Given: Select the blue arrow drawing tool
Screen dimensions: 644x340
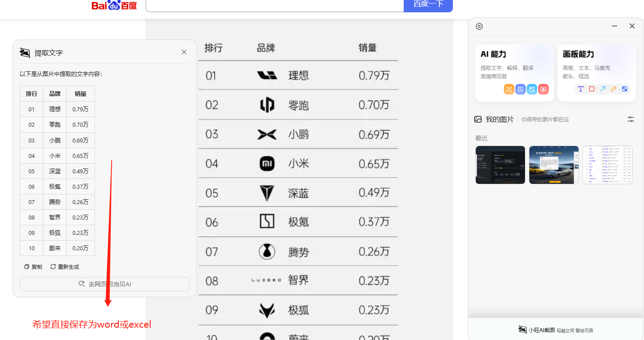Looking at the screenshot, I should [x=603, y=89].
